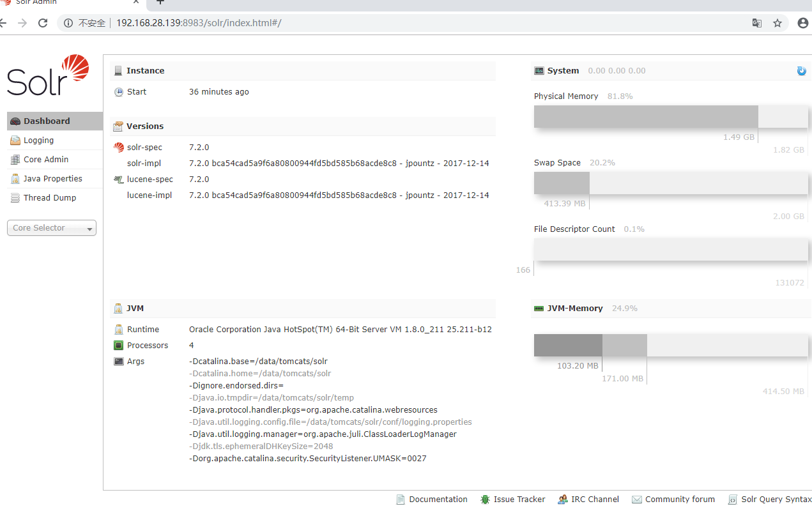
Task: Click the Solr logo
Action: [48, 75]
